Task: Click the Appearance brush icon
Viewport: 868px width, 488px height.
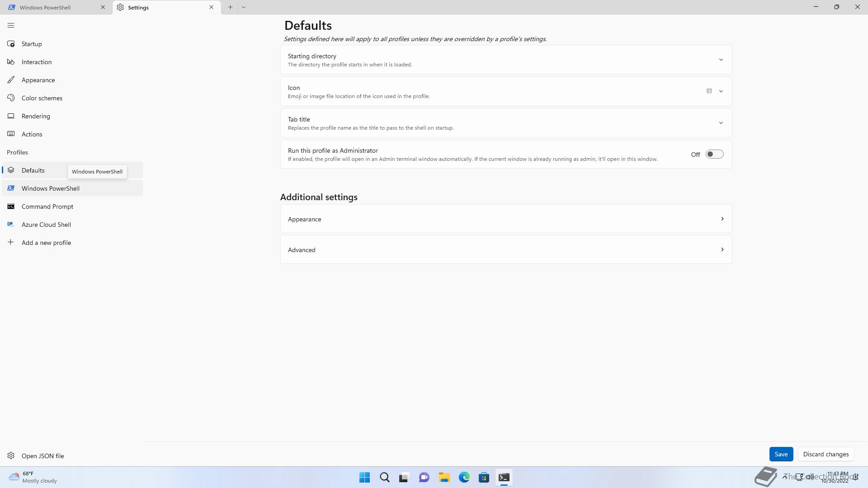Action: click(11, 80)
